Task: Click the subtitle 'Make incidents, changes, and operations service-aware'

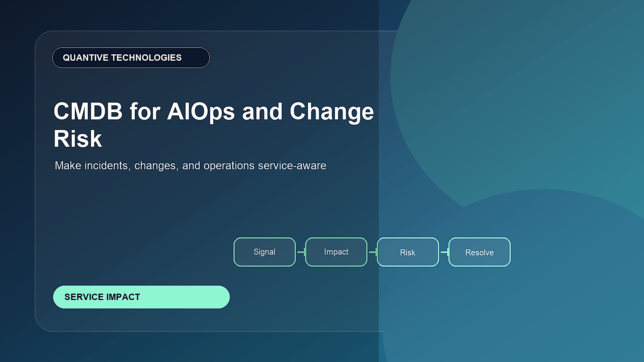Action: pyautogui.click(x=190, y=166)
